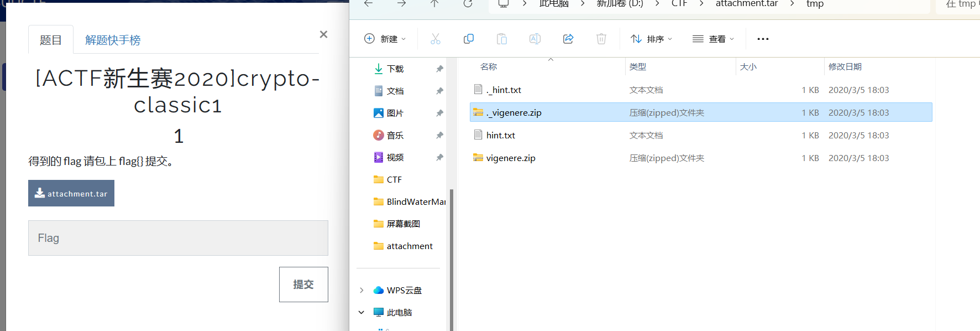Sort by the 类型 column header
Image resolution: width=980 pixels, height=331 pixels.
click(x=638, y=66)
